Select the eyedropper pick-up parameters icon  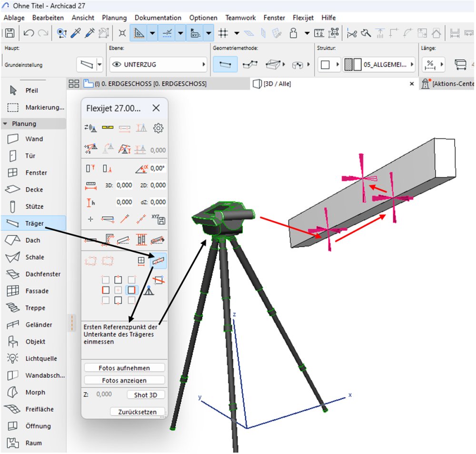76,33
